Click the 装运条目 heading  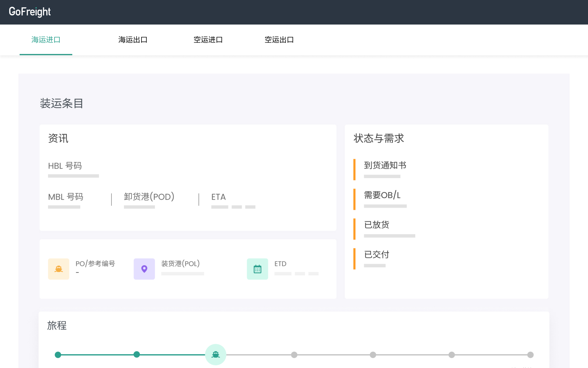tap(62, 103)
